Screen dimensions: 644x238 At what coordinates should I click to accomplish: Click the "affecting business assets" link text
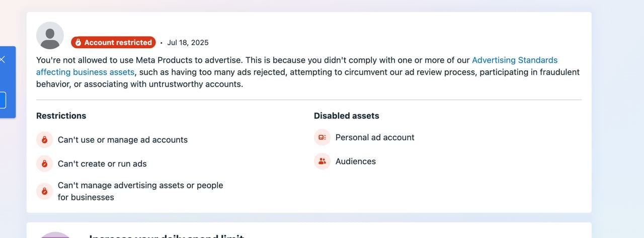tap(85, 72)
